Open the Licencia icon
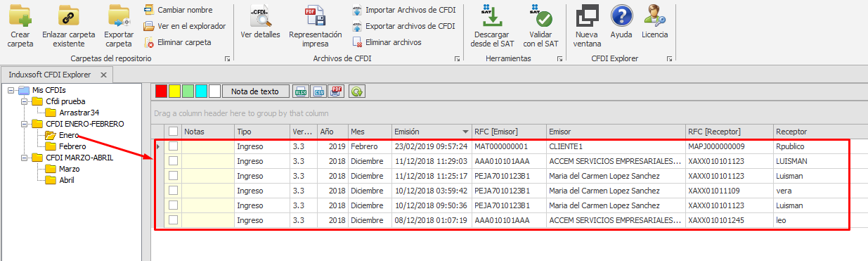The height and width of the screenshot is (261, 868). point(655,15)
